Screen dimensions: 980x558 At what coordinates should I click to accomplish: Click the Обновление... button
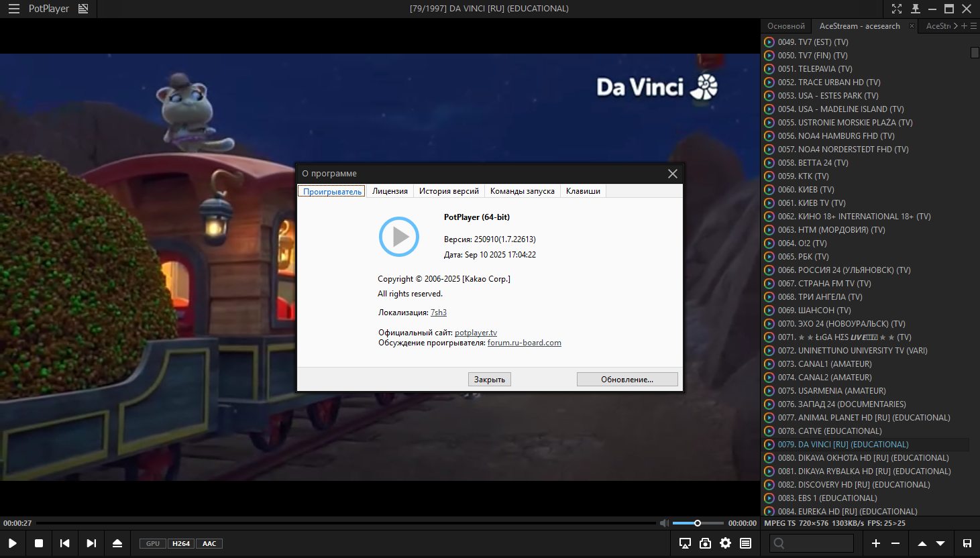click(627, 380)
